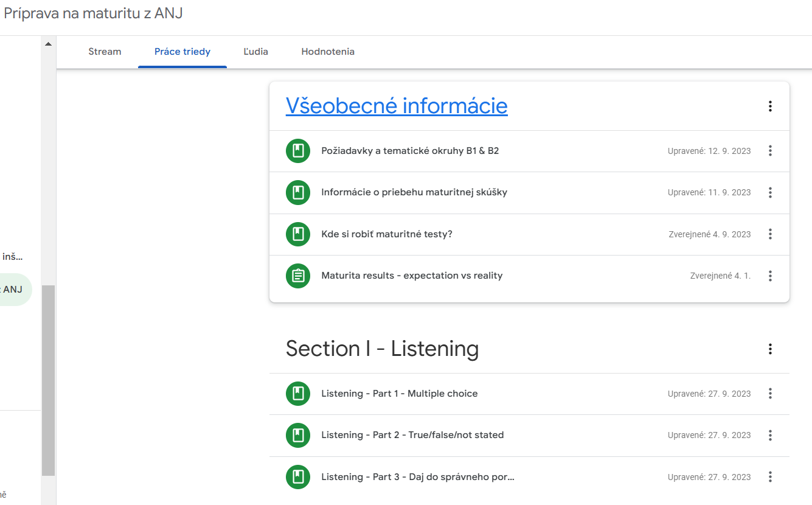The image size is (812, 505).
Task: Open options for Požiadavky a tematické okruhy B1 & B2
Action: [770, 150]
